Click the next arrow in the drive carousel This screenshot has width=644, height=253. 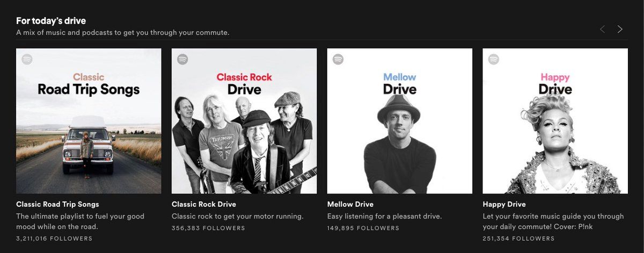tap(620, 29)
